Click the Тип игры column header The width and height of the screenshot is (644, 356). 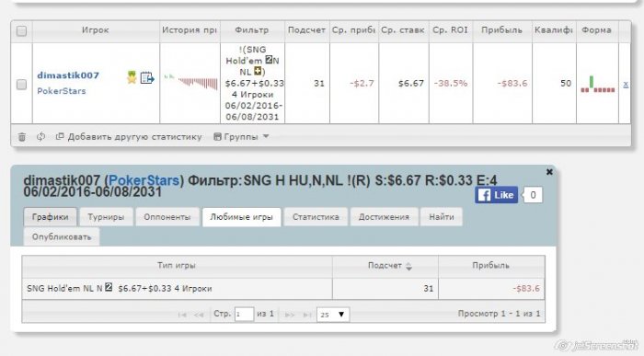pos(177,266)
